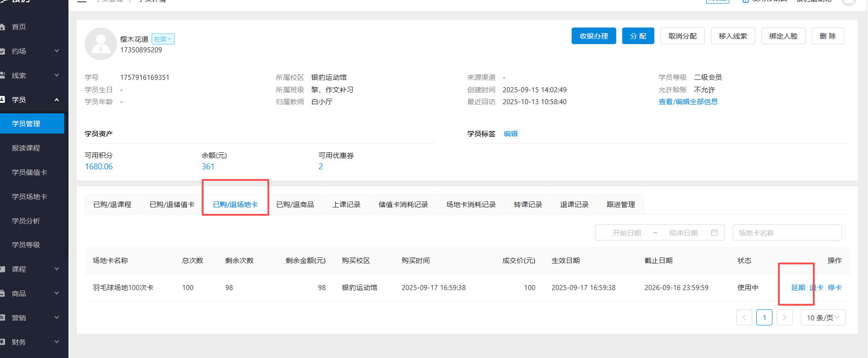Viewport: 868px width, 358px height.
Task: Click the 取消分配 button
Action: point(682,36)
